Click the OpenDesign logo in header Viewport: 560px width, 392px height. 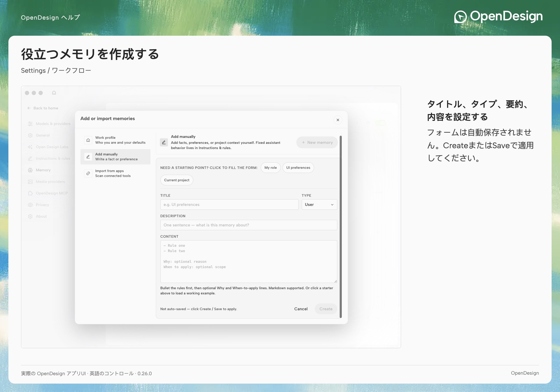[498, 17]
